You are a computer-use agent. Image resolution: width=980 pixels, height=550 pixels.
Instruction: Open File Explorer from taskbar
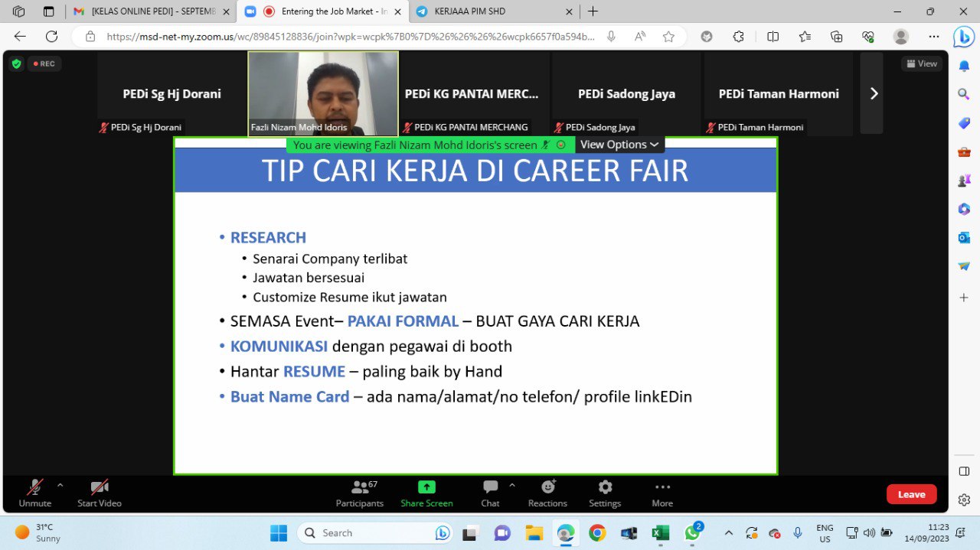(x=534, y=532)
